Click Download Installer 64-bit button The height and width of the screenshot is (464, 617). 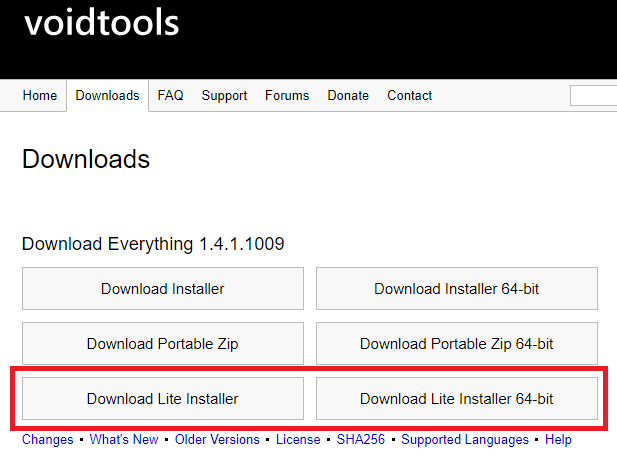point(457,288)
